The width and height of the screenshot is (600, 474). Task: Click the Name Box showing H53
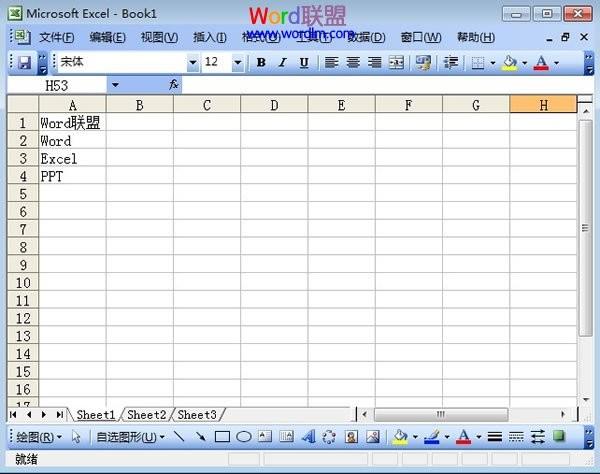[57, 85]
